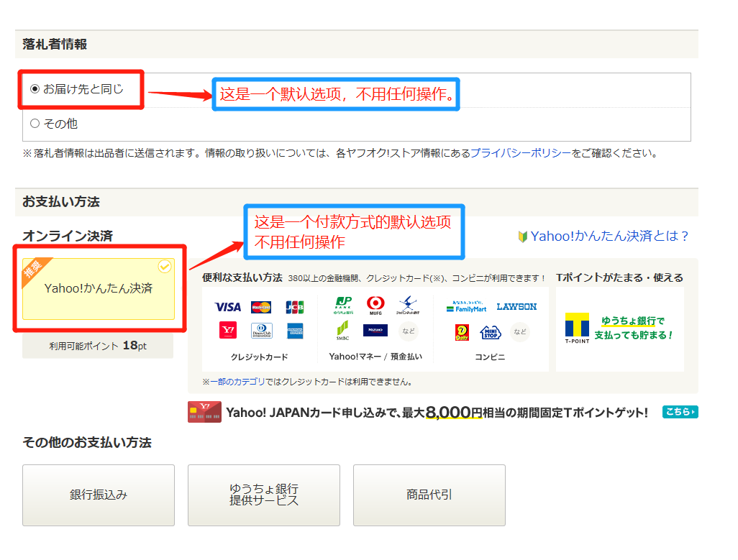738x560 pixels.
Task: Click the MasterCard logo
Action: pyautogui.click(x=261, y=307)
